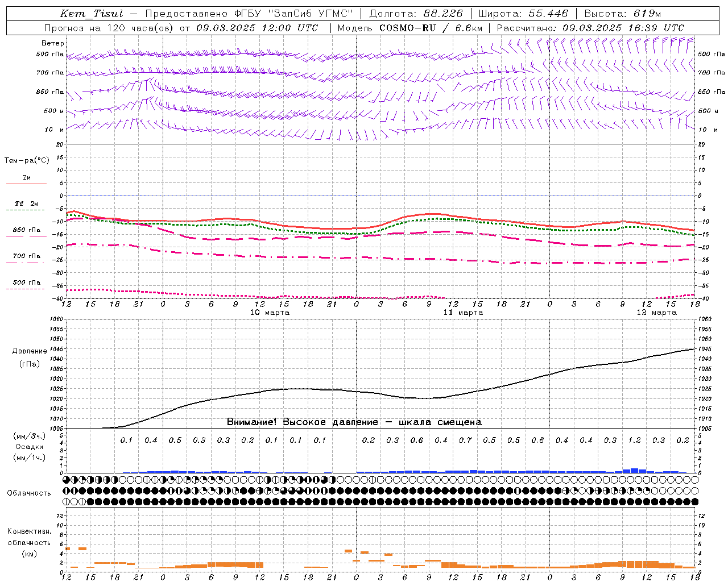
Task: Click the (мм/1ч.) precipitation unit label
Action: pos(29,458)
